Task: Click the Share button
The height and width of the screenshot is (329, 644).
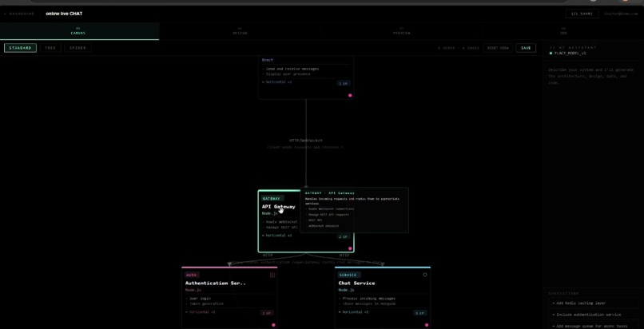Action: [x=582, y=14]
